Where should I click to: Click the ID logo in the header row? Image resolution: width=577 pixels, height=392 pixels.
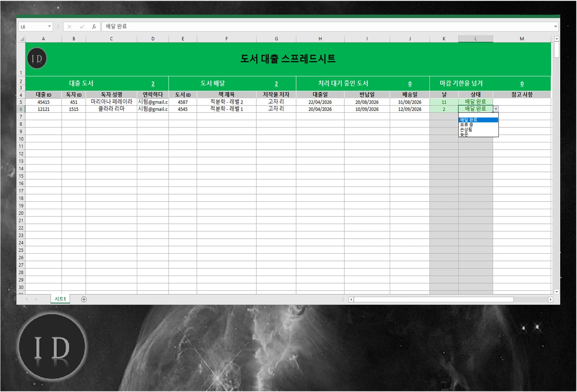pyautogui.click(x=37, y=58)
